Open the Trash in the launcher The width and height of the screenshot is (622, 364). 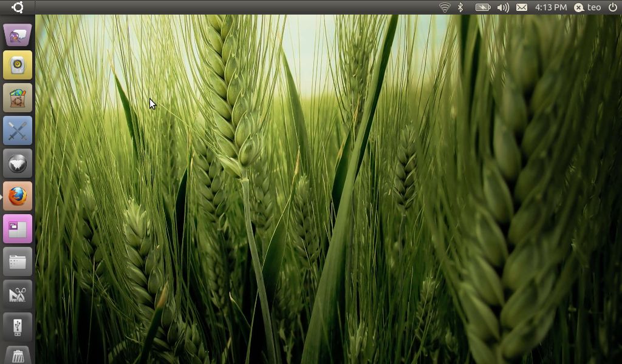click(x=18, y=356)
